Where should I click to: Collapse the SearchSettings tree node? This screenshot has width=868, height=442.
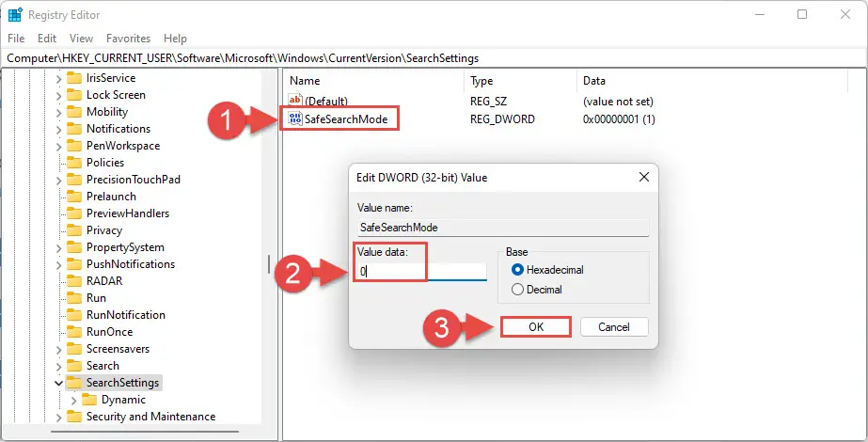(58, 383)
